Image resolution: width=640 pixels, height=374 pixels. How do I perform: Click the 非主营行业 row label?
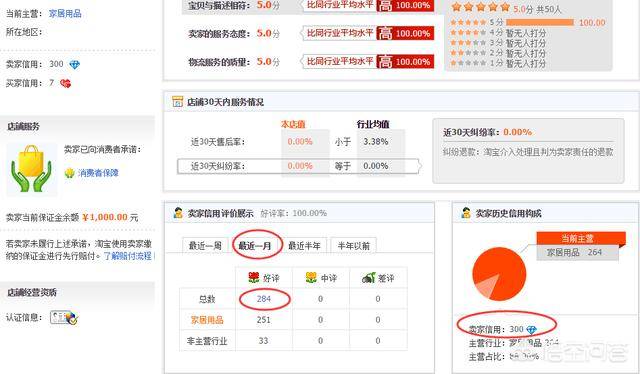pos(207,341)
